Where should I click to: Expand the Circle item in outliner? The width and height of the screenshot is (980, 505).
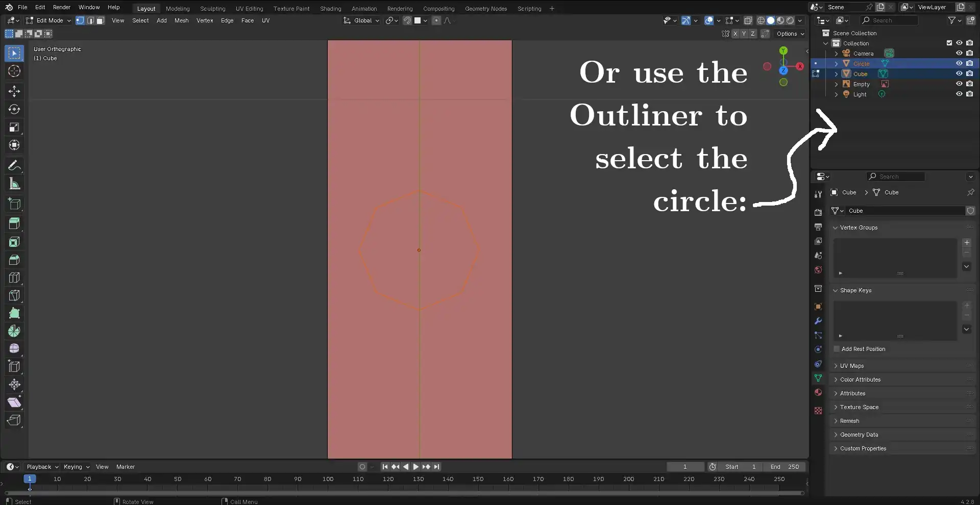pyautogui.click(x=836, y=64)
